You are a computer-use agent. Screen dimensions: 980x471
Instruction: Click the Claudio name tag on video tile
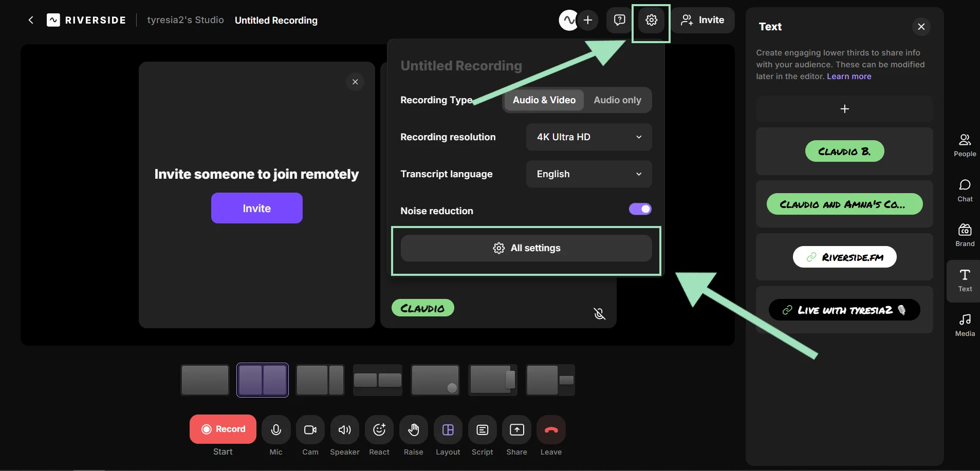[423, 308]
